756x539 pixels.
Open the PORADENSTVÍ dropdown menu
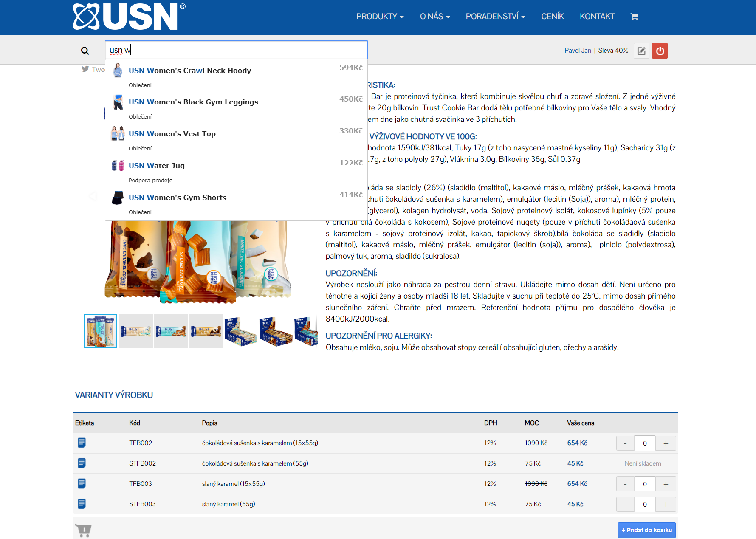click(495, 17)
